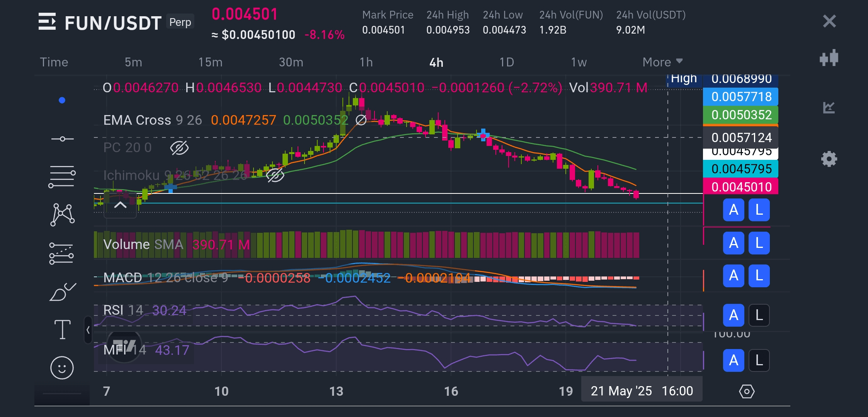Select the brush drawing tool
The height and width of the screenshot is (417, 868).
click(62, 292)
